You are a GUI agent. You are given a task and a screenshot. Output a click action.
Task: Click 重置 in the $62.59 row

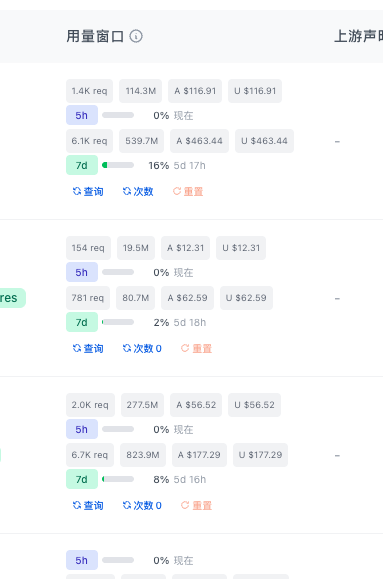[196, 348]
